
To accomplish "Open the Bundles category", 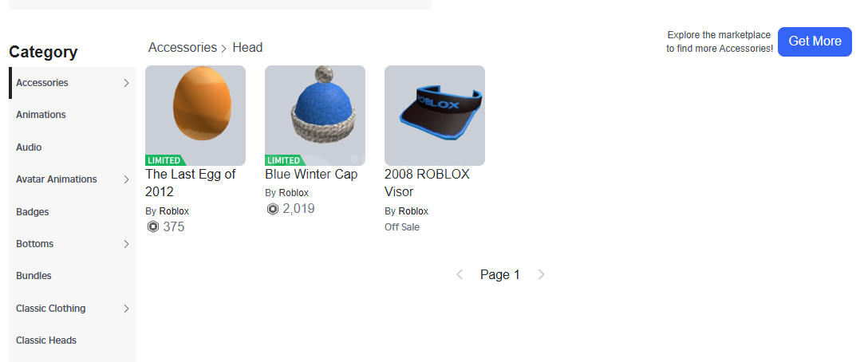I will click(34, 276).
